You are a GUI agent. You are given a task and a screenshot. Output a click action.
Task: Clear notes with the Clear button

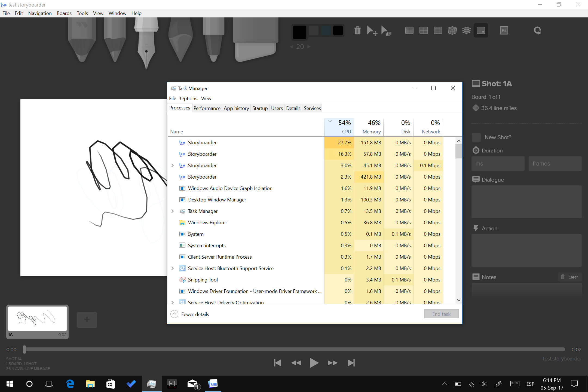click(x=569, y=277)
